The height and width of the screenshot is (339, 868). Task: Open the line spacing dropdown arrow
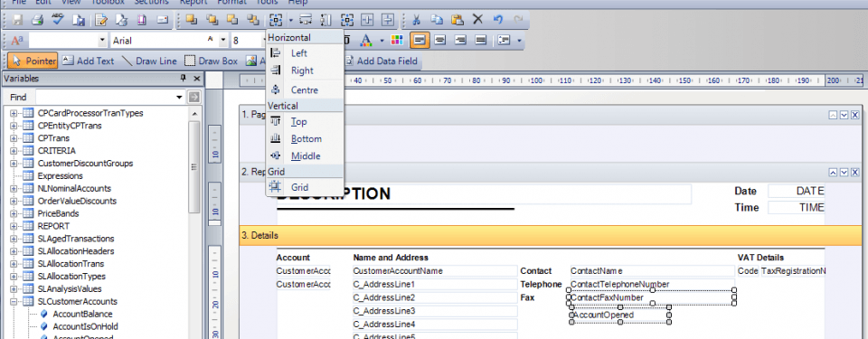click(x=519, y=41)
